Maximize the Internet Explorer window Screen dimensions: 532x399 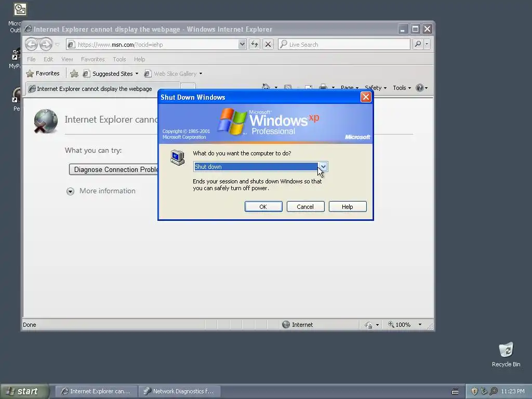415,29
